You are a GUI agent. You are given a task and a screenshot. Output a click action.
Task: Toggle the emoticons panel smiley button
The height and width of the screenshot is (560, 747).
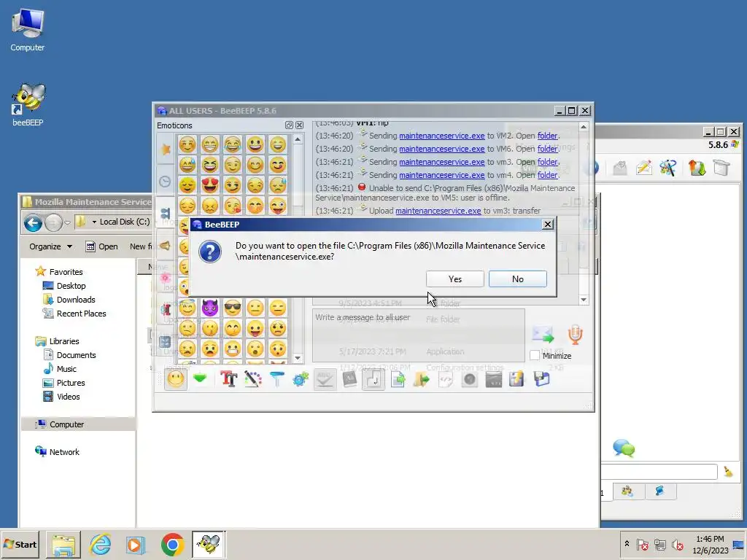point(176,379)
